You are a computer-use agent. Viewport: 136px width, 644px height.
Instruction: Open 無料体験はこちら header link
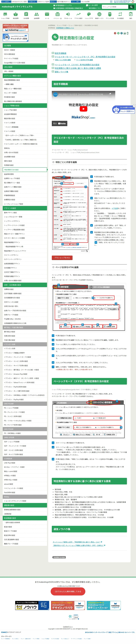pyautogui.click(x=95, y=8)
